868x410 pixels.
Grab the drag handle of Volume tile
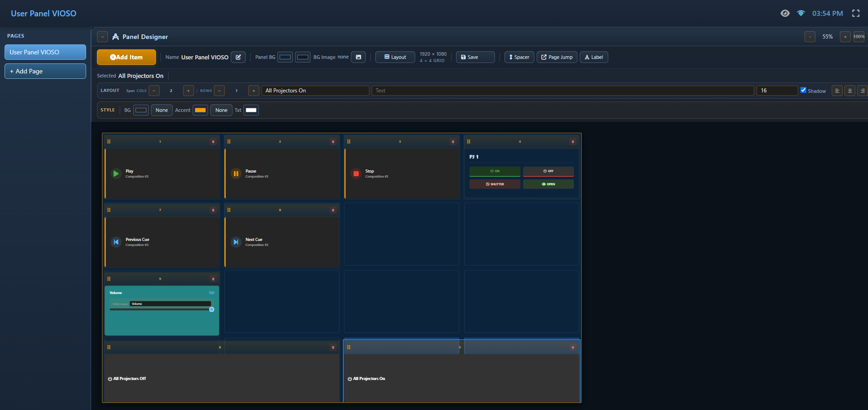tap(109, 279)
